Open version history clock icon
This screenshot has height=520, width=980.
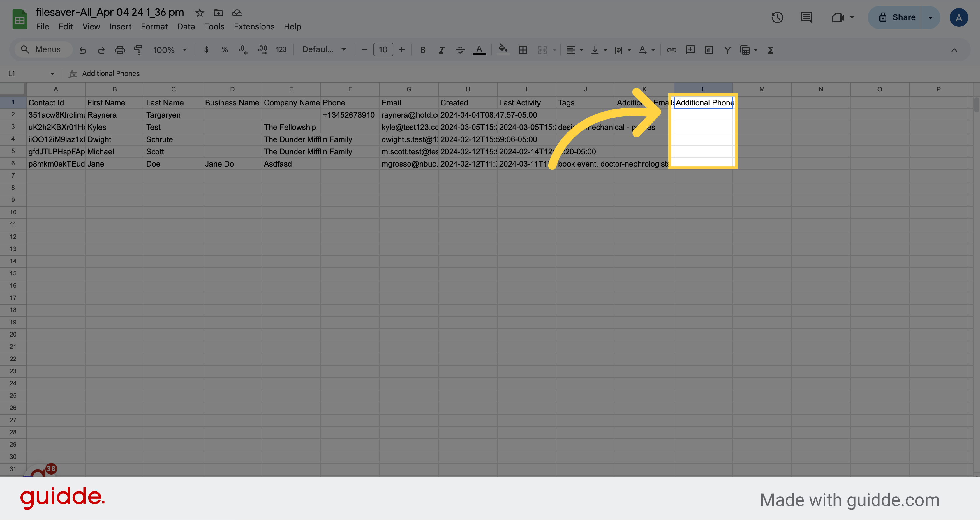[777, 17]
